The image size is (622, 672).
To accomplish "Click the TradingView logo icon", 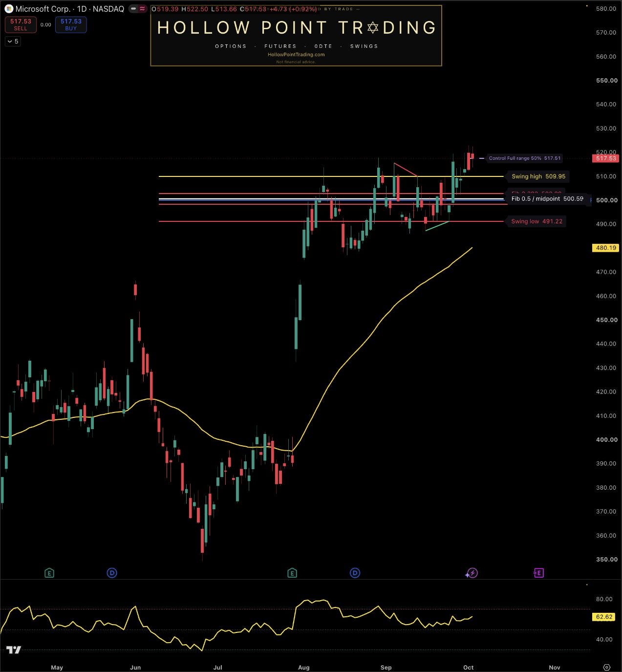I will [x=13, y=650].
